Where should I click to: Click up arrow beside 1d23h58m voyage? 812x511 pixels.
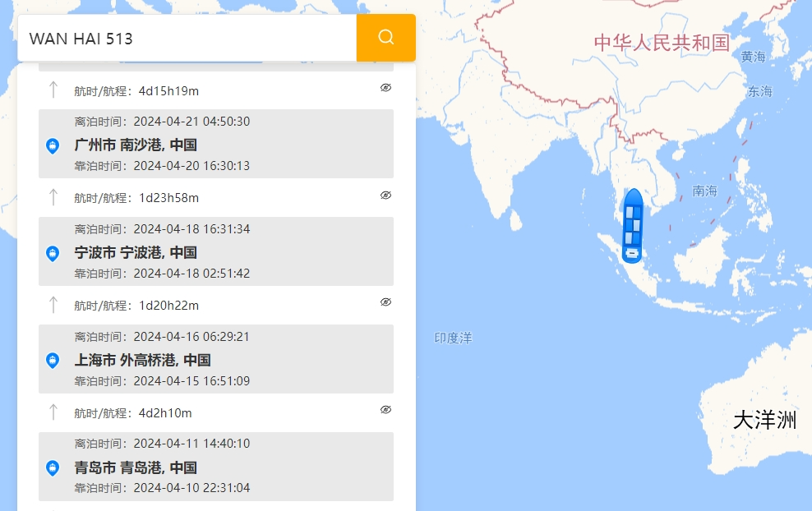53,197
